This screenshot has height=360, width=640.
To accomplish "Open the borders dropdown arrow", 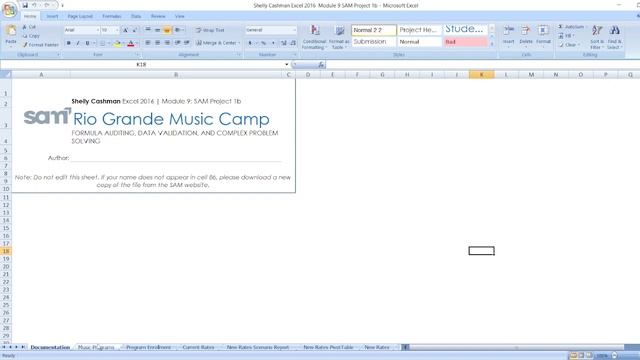I will pyautogui.click(x=109, y=43).
